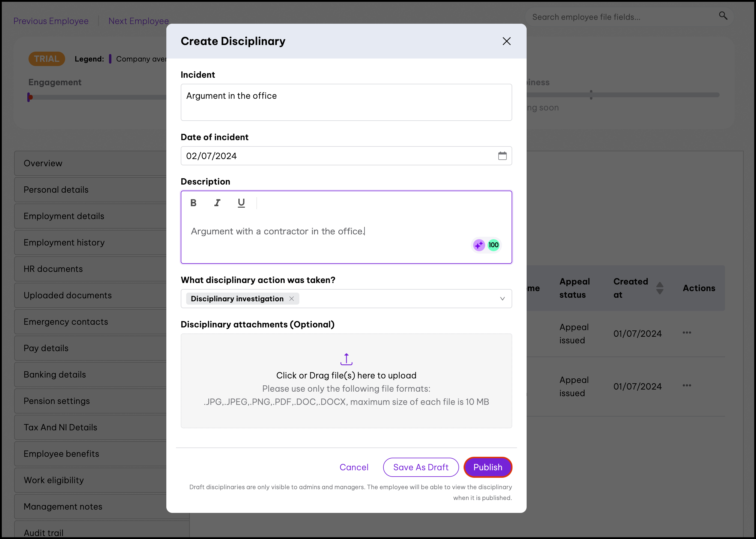This screenshot has width=756, height=539.
Task: Click the AI sparkle assistant icon
Action: point(479,245)
